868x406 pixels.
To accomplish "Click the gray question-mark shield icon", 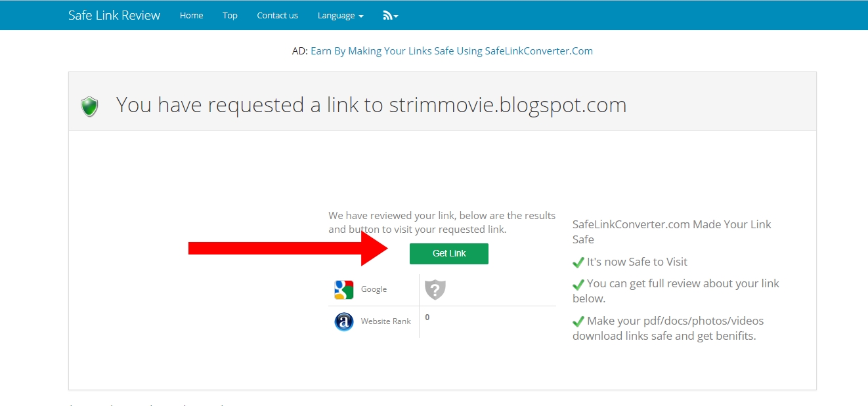I will [435, 289].
